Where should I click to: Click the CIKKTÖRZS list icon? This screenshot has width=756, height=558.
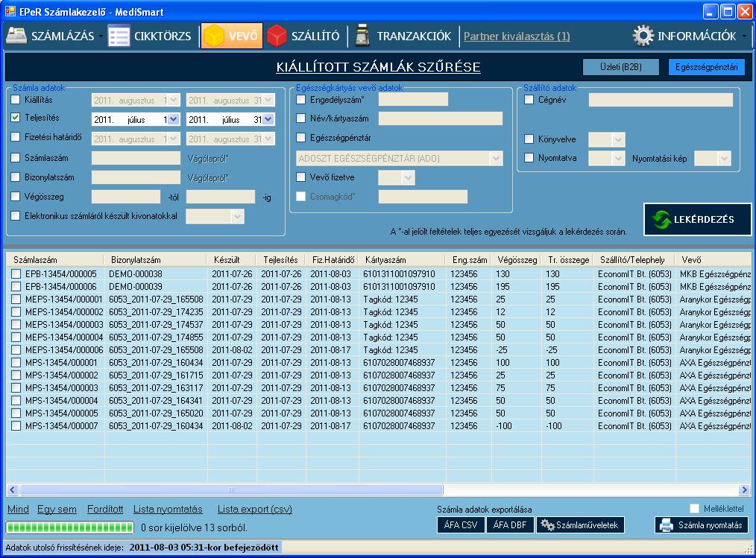point(119,37)
